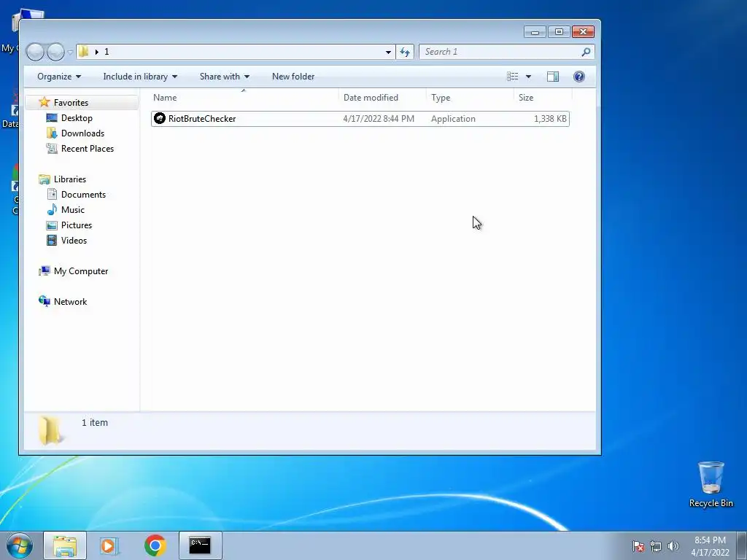Open the view options dropdown arrow
Viewport: 747px width, 560px height.
click(528, 77)
